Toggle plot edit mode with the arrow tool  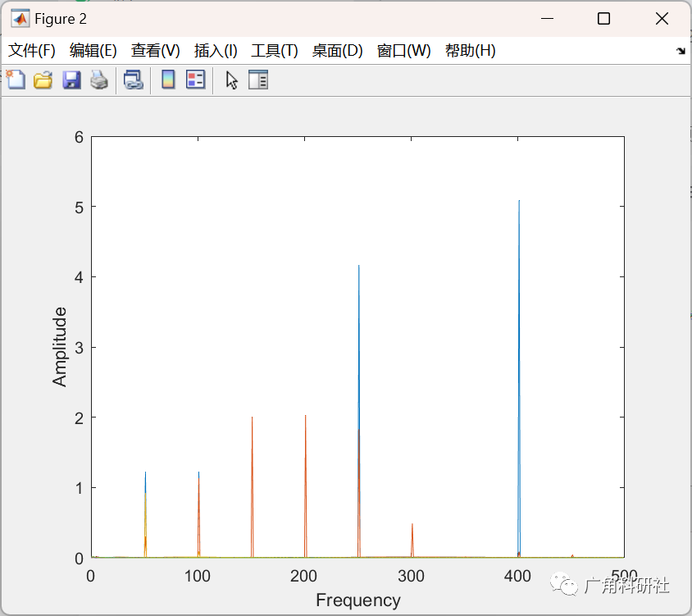click(x=230, y=80)
